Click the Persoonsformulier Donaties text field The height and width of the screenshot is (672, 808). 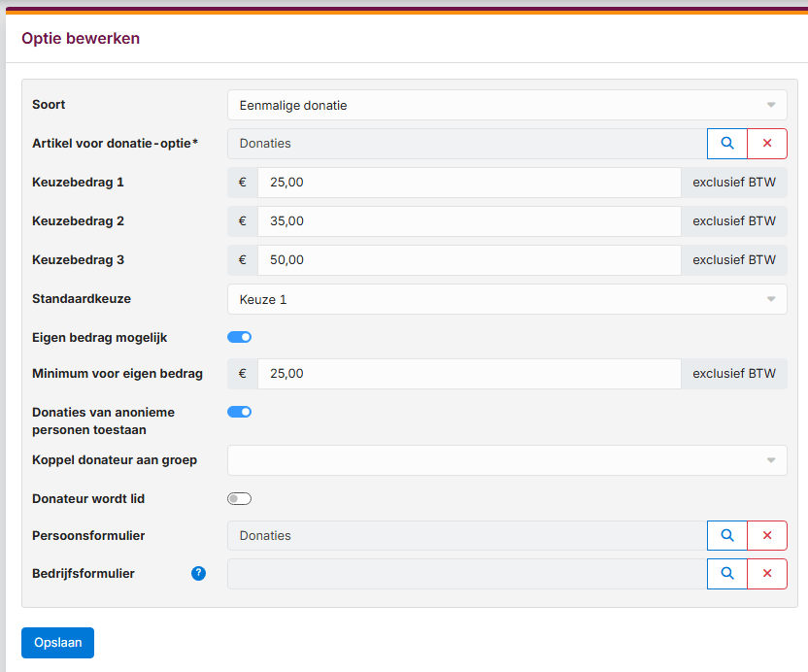point(466,536)
